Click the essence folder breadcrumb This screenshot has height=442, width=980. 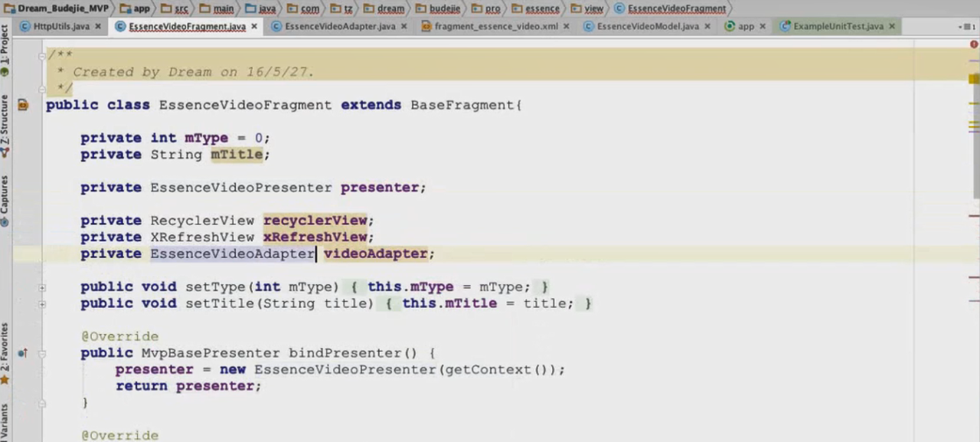[x=537, y=8]
